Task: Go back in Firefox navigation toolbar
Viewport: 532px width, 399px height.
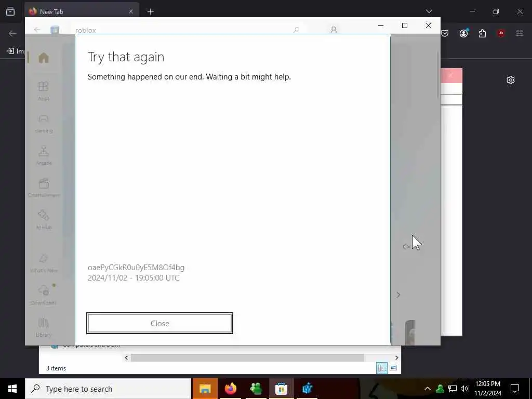Action: pyautogui.click(x=12, y=33)
